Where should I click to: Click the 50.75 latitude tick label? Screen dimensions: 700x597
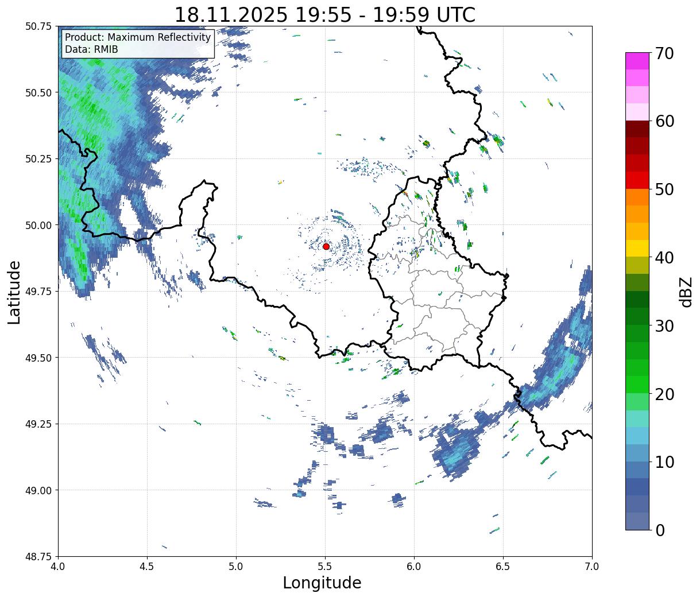[38, 26]
